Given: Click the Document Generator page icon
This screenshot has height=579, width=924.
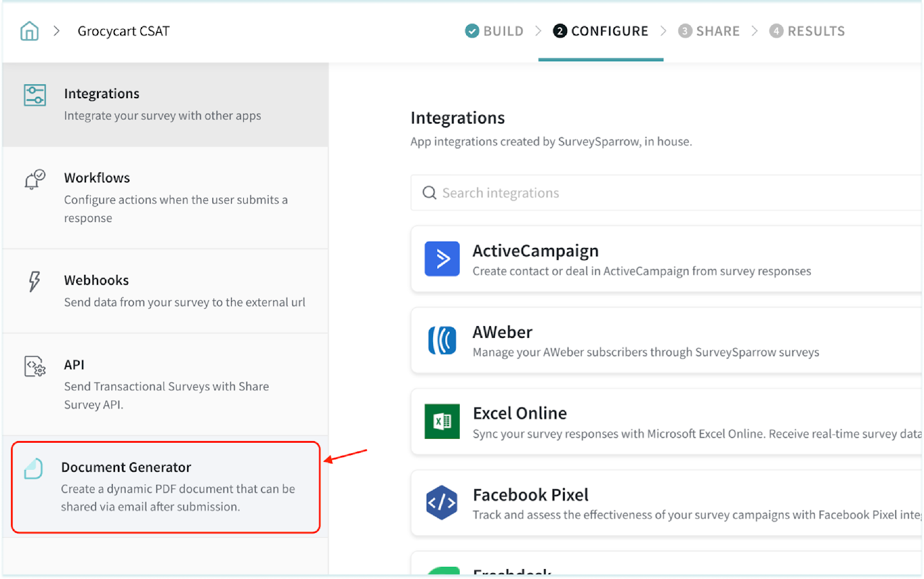Looking at the screenshot, I should point(33,468).
